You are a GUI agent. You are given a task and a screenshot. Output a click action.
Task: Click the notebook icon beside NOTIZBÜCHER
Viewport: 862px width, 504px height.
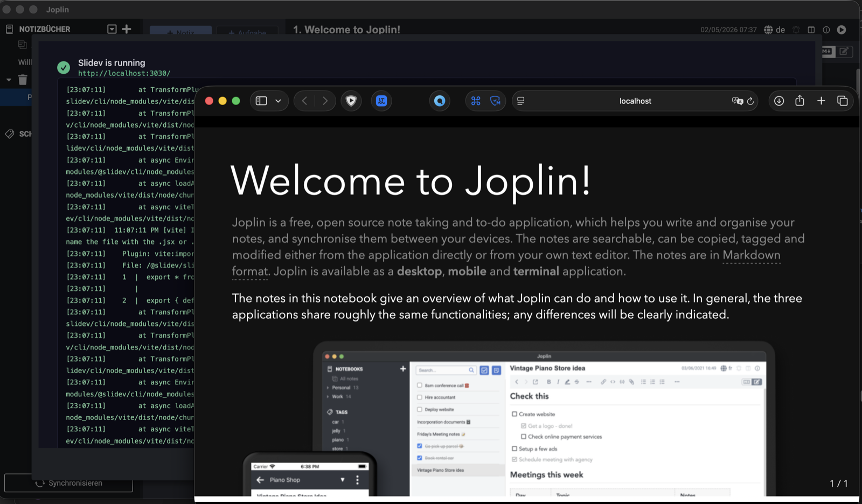9,29
